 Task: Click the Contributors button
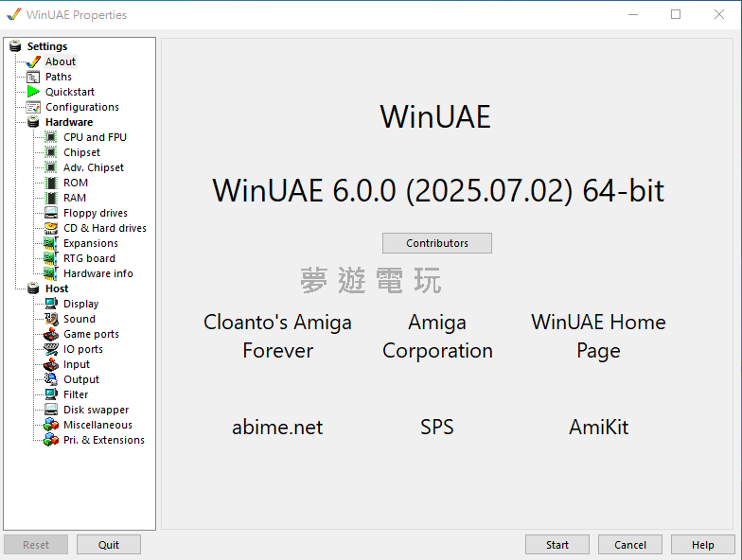437,243
